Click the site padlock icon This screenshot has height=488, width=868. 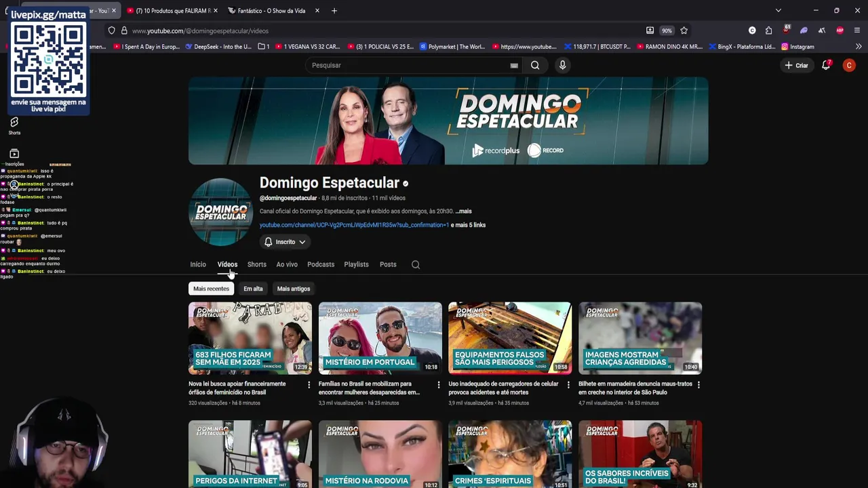[124, 30]
